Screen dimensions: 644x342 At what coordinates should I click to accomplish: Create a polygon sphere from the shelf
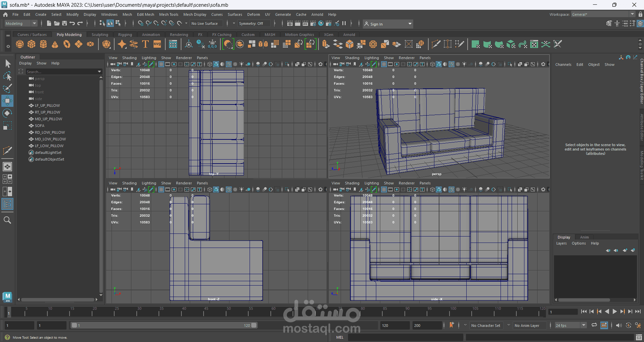[x=20, y=44]
